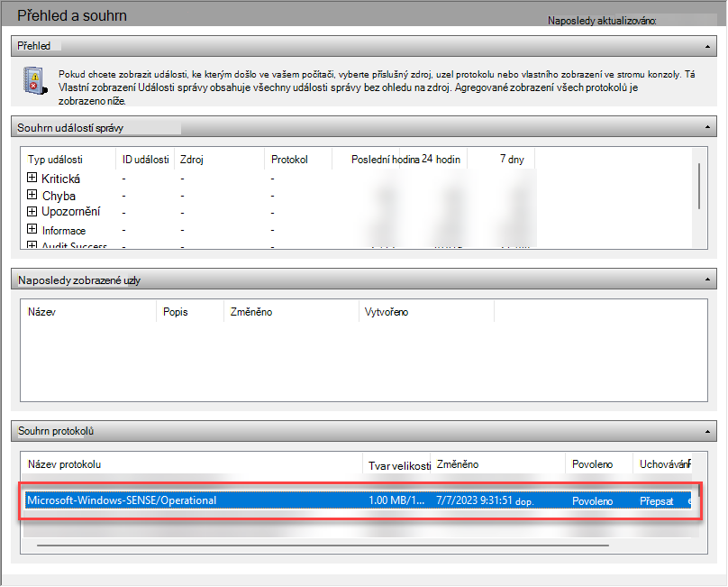Click the 1.00 MB size cell
Image resolution: width=728 pixels, height=587 pixels.
[x=396, y=500]
